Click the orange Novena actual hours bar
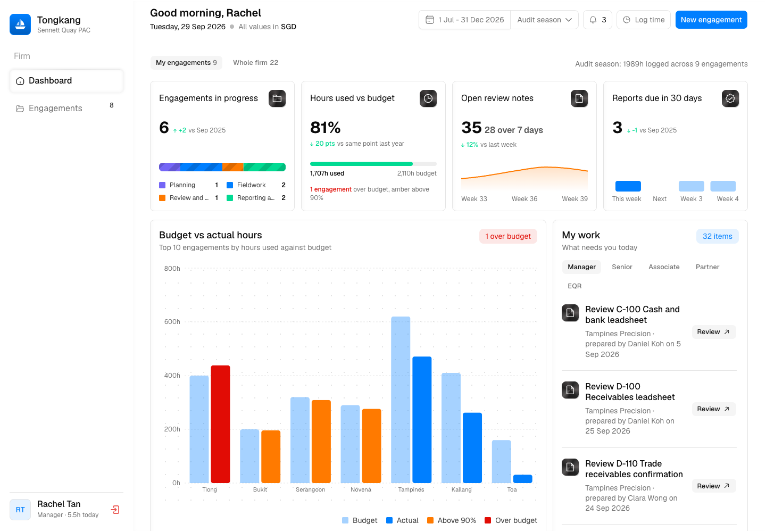The image size is (766, 532). coord(372,446)
